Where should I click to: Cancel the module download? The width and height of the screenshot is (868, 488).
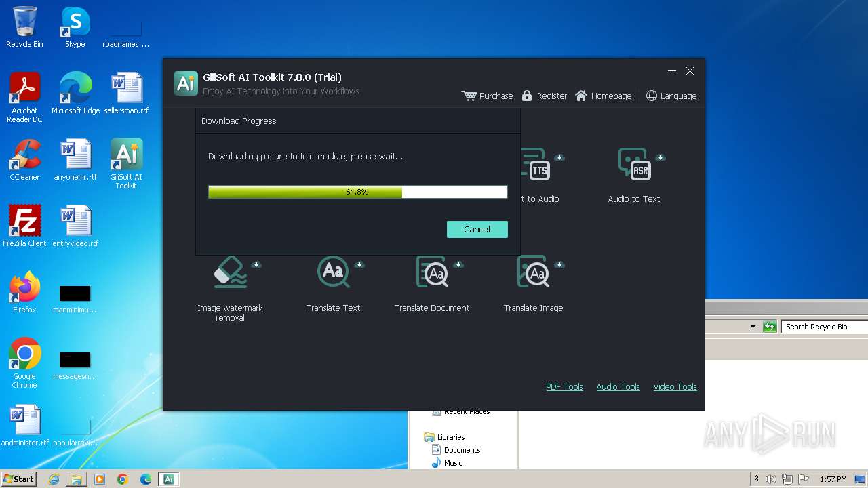click(477, 229)
